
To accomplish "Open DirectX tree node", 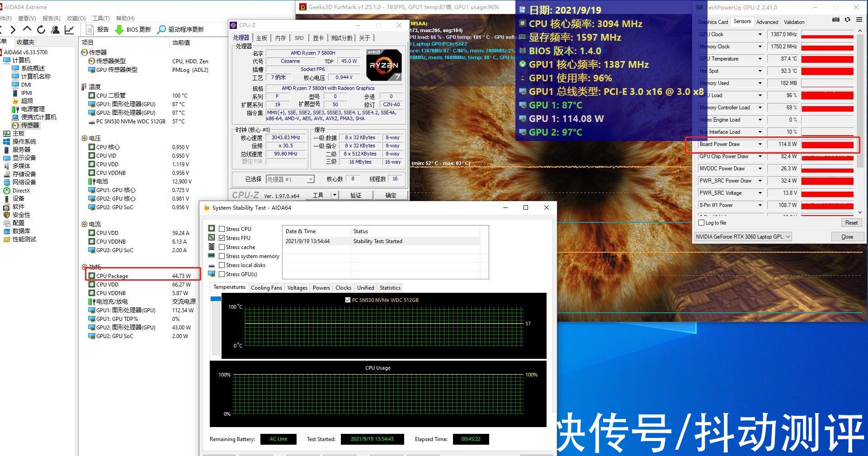I will pos(17,190).
